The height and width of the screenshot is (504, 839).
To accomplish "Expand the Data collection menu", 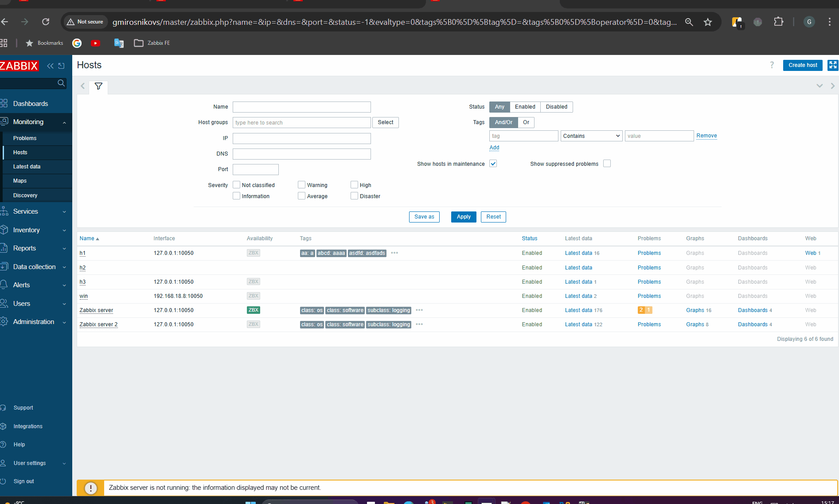I will (x=35, y=267).
